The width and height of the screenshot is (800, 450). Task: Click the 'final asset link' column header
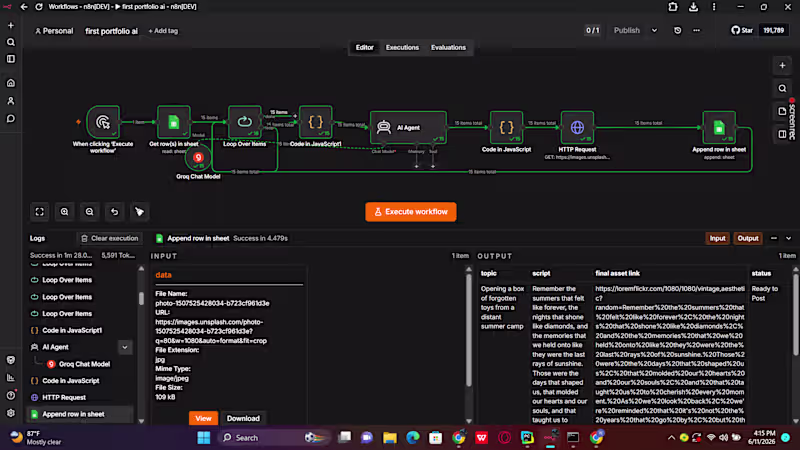pyautogui.click(x=617, y=273)
